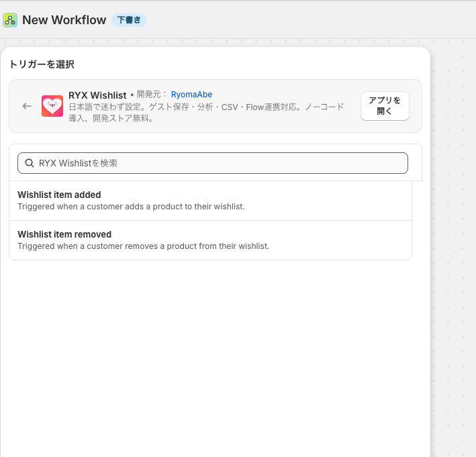Focus the RYX Wishlistを検索 search field
This screenshot has width=476, height=457.
[213, 163]
